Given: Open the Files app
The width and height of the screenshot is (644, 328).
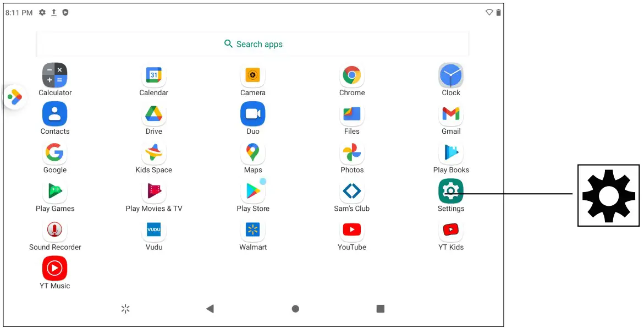Looking at the screenshot, I should [352, 114].
